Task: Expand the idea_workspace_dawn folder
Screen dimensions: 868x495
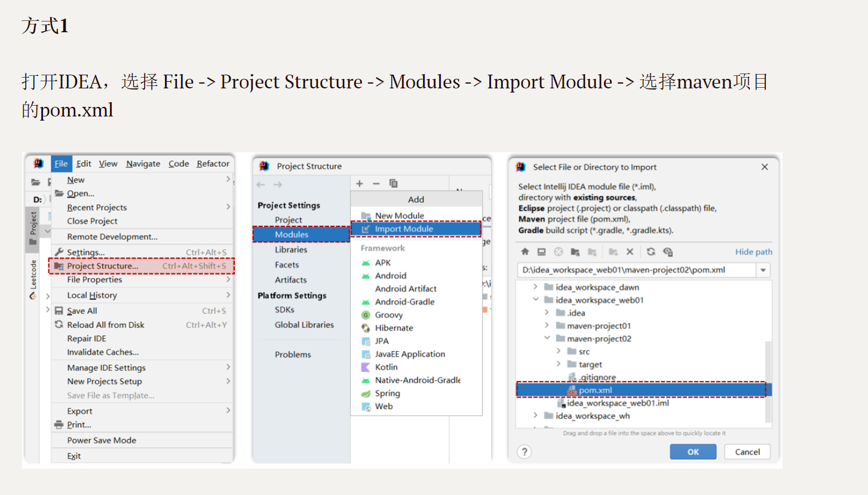Action: [x=535, y=287]
